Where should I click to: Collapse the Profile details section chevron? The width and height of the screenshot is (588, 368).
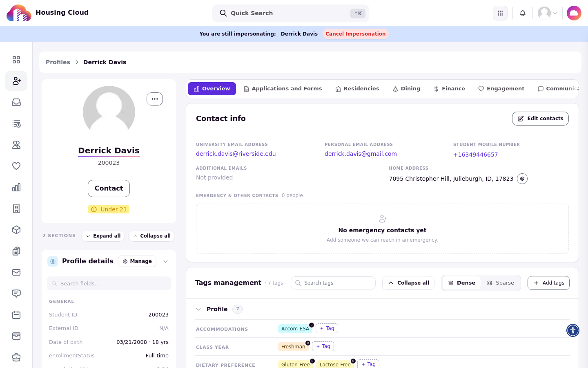[165, 262]
